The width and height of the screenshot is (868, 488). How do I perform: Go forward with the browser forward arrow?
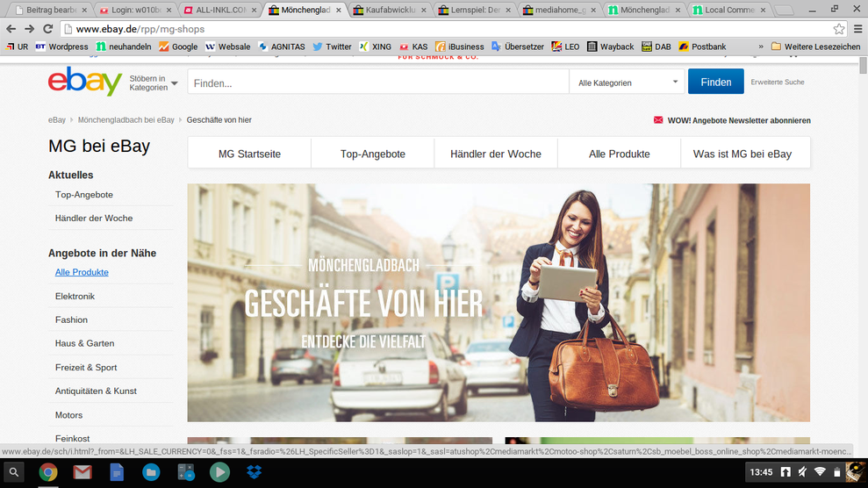(x=29, y=29)
